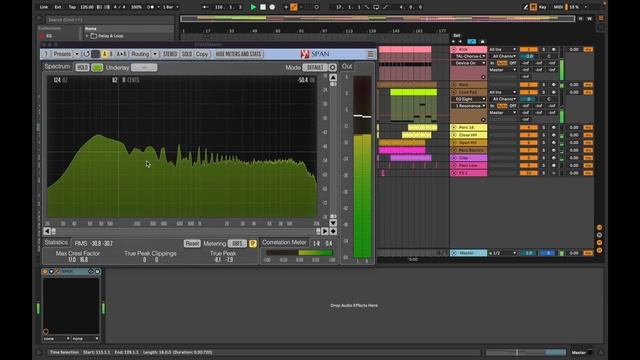Click the spectrum vertical zoom up arrow
This screenshot has width=640, height=360.
333,78
